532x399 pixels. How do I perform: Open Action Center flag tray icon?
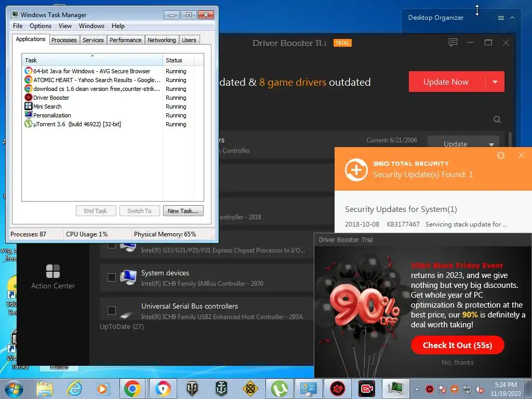click(442, 389)
